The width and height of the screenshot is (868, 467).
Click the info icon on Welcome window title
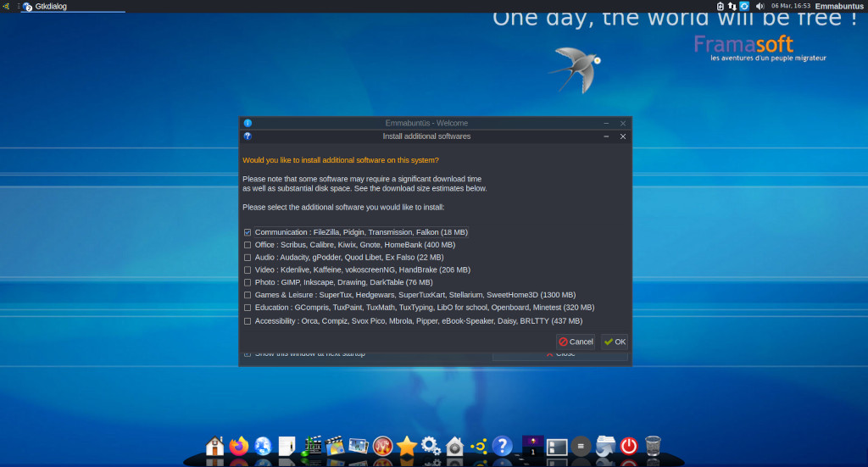[x=248, y=123]
